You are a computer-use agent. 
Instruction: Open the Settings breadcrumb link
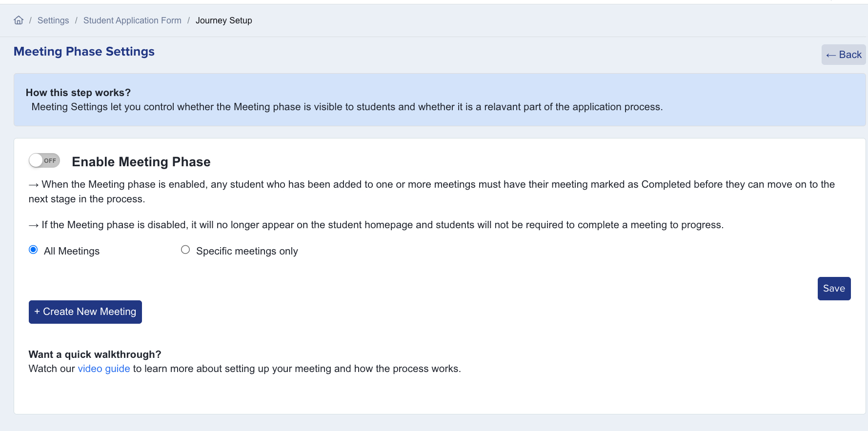click(53, 20)
